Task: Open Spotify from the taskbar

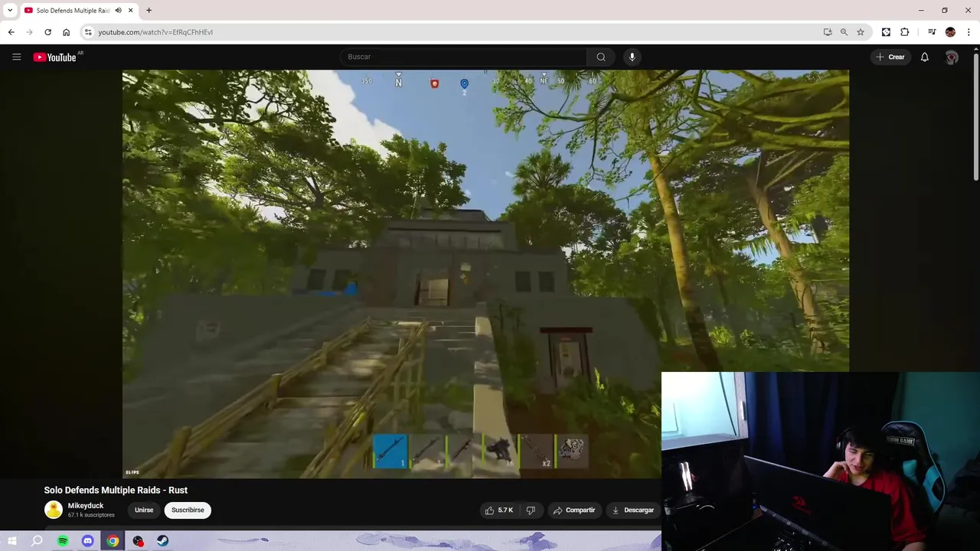Action: click(x=63, y=541)
